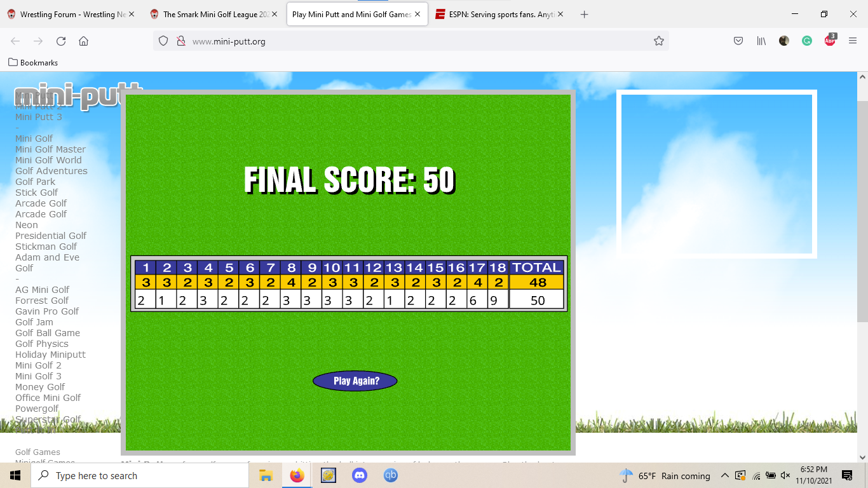The height and width of the screenshot is (488, 868).
Task: Show hidden system tray icons
Action: (x=724, y=475)
